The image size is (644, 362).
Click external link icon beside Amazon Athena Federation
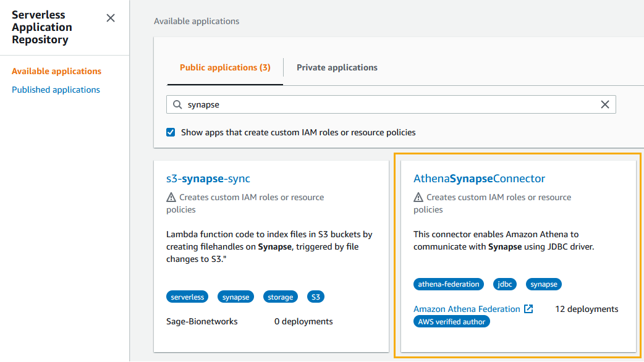(x=528, y=309)
